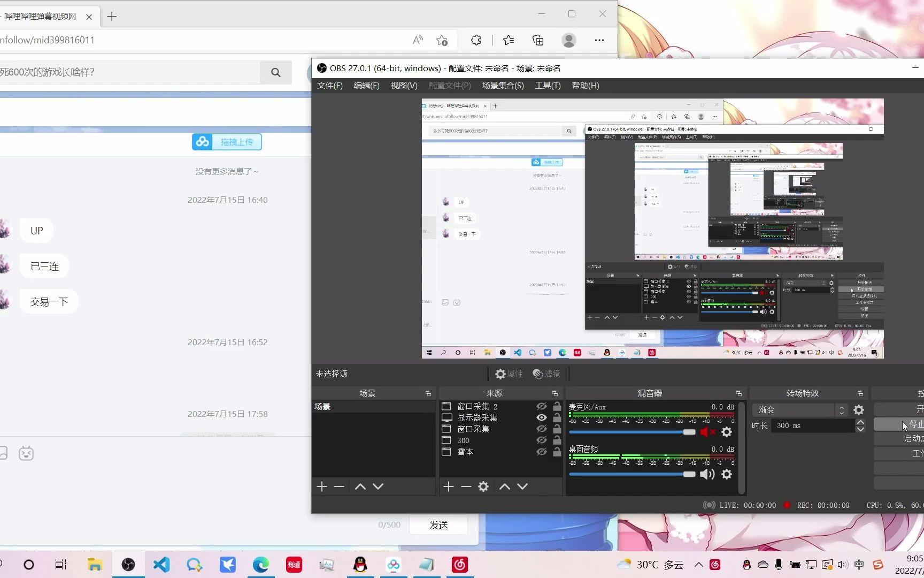Open QQ penguin app from the taskbar
The image size is (924, 578).
click(x=360, y=565)
